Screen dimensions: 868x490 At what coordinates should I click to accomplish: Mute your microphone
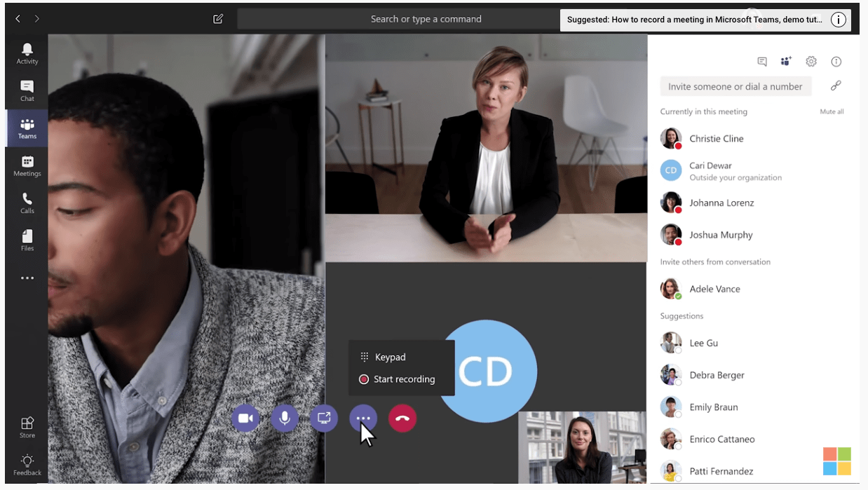[x=285, y=418]
